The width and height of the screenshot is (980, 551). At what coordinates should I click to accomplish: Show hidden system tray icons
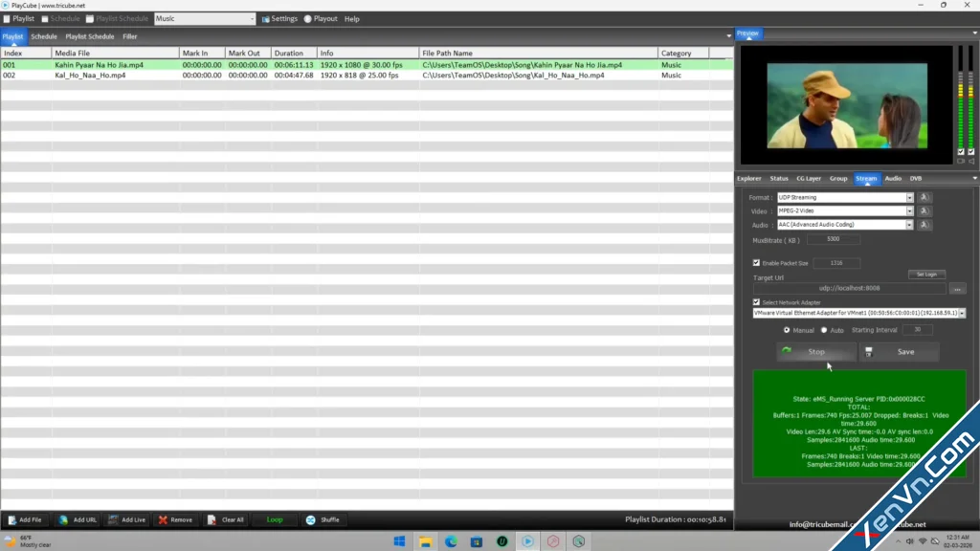(x=898, y=541)
